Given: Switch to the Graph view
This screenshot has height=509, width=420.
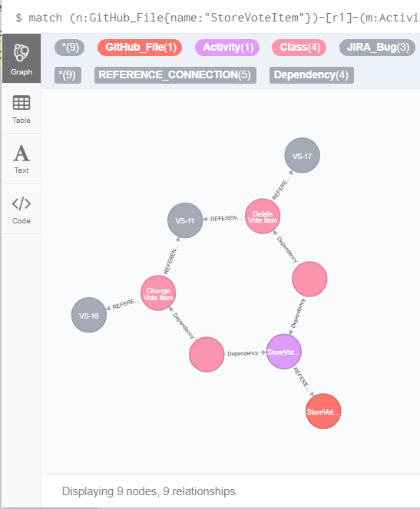Looking at the screenshot, I should pyautogui.click(x=21, y=58).
